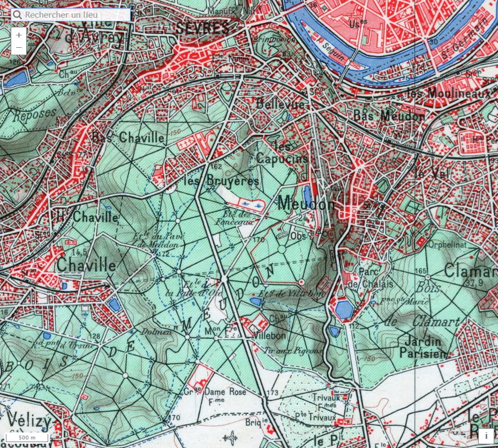Click the les Moulineaux label

click(449, 94)
